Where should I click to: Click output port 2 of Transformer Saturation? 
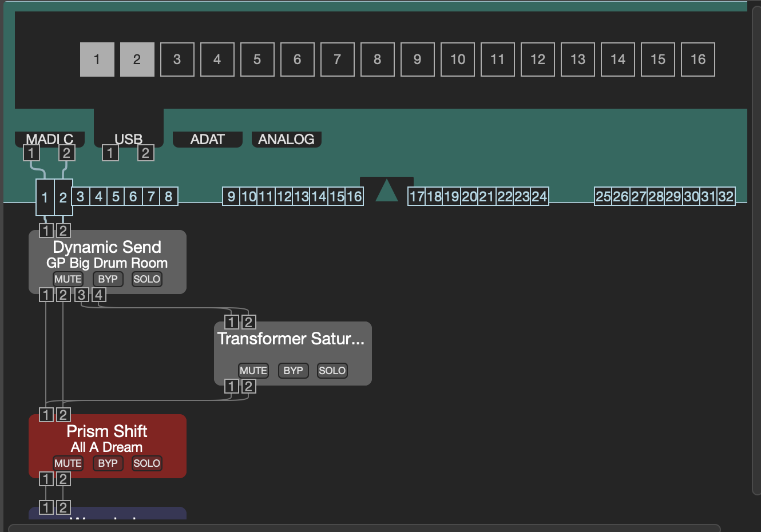tap(248, 386)
